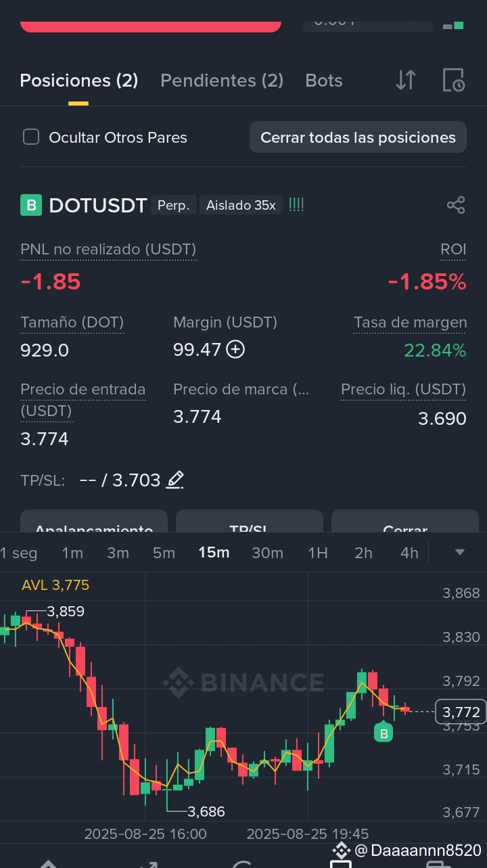487x868 pixels.
Task: Tap the Cerrar position button
Action: pyautogui.click(x=405, y=522)
